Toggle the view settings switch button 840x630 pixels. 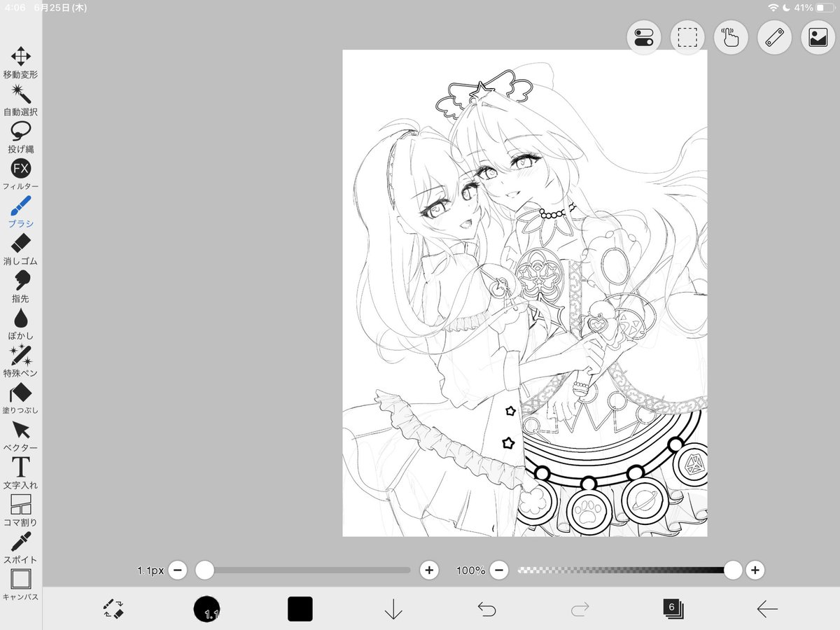click(x=643, y=38)
